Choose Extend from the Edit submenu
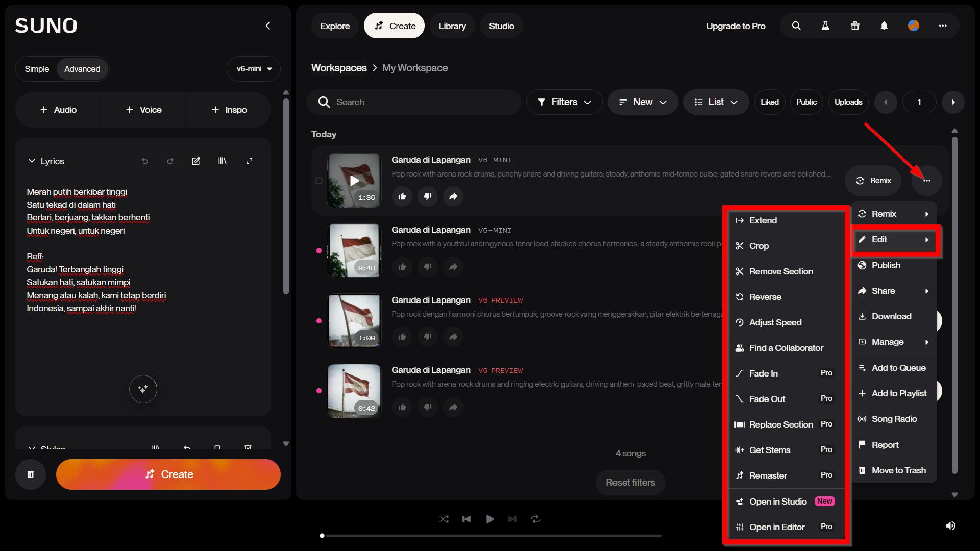The image size is (980, 551). (x=785, y=220)
